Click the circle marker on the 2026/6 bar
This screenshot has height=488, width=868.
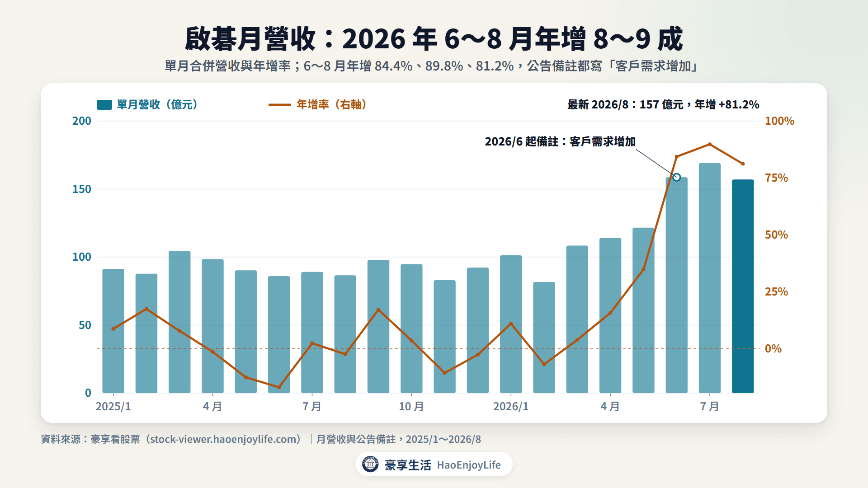point(677,177)
